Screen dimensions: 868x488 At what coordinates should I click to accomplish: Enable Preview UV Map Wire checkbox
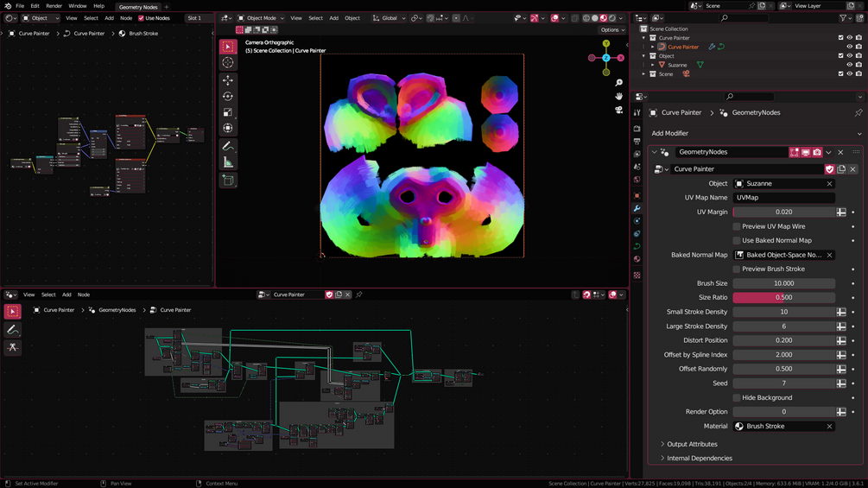[x=736, y=226]
